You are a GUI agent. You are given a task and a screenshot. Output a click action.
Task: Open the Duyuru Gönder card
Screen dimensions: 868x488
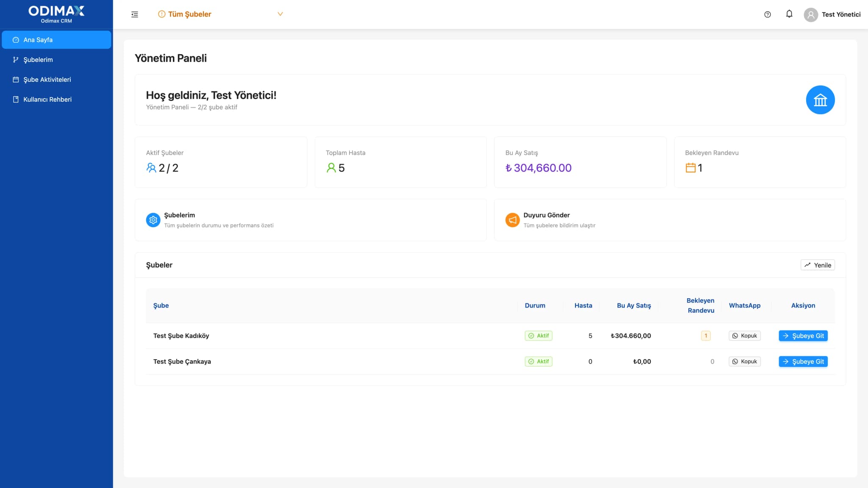tap(670, 220)
